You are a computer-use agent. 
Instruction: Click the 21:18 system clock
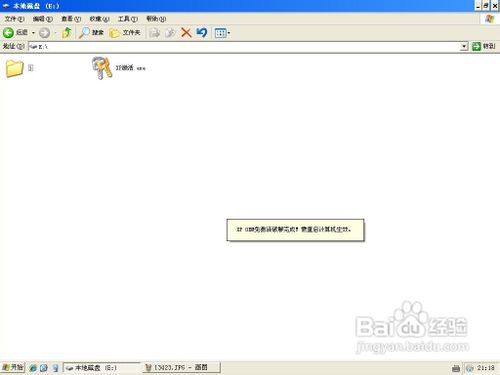[486, 368]
